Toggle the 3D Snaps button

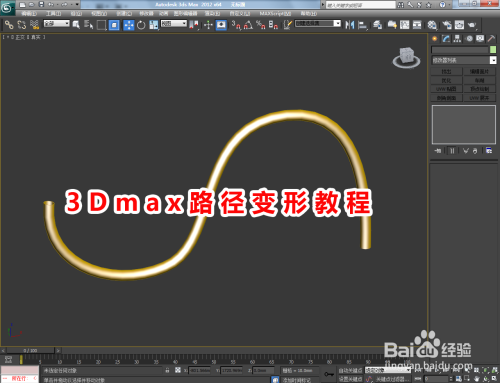pyautogui.click(x=236, y=25)
